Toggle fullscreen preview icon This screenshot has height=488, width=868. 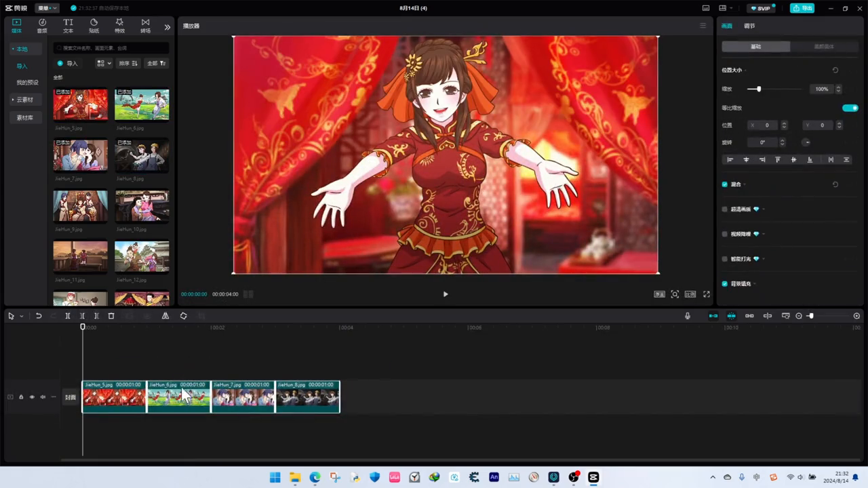707,294
